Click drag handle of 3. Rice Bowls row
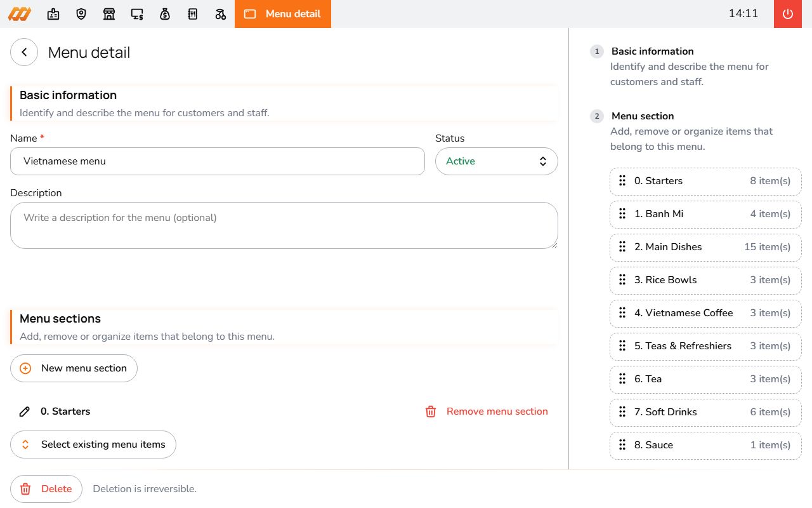The width and height of the screenshot is (812, 508). 622,280
